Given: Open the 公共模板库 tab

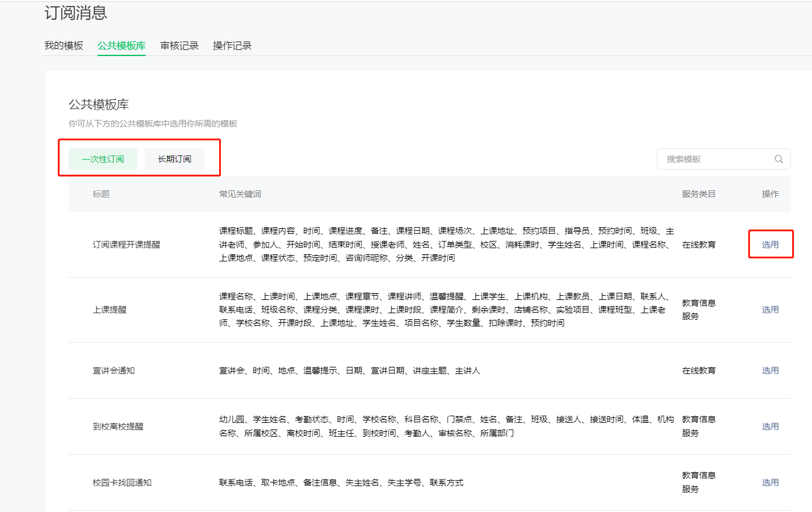Looking at the screenshot, I should tap(122, 46).
